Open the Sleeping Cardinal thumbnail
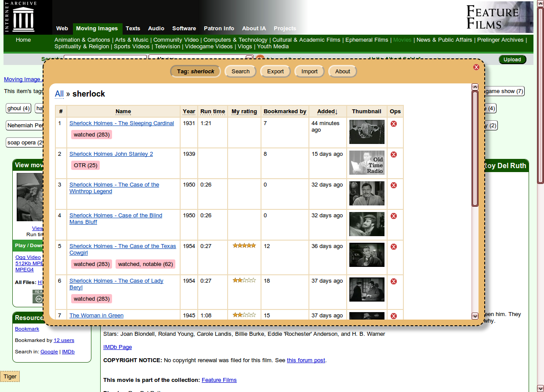The height and width of the screenshot is (392, 544). 367,132
